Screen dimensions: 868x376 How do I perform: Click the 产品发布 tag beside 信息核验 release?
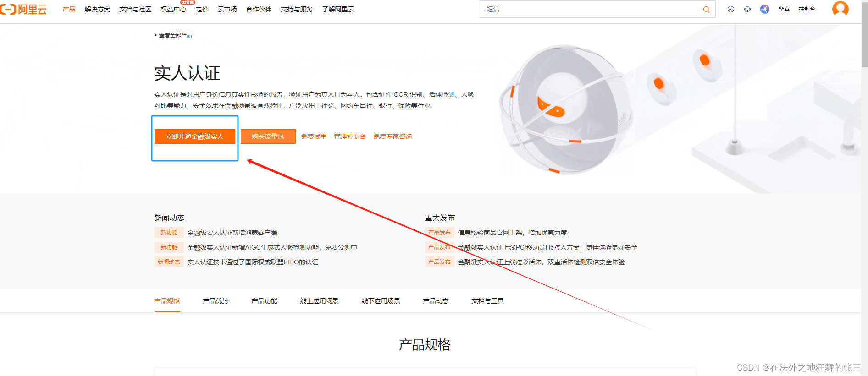click(x=439, y=233)
